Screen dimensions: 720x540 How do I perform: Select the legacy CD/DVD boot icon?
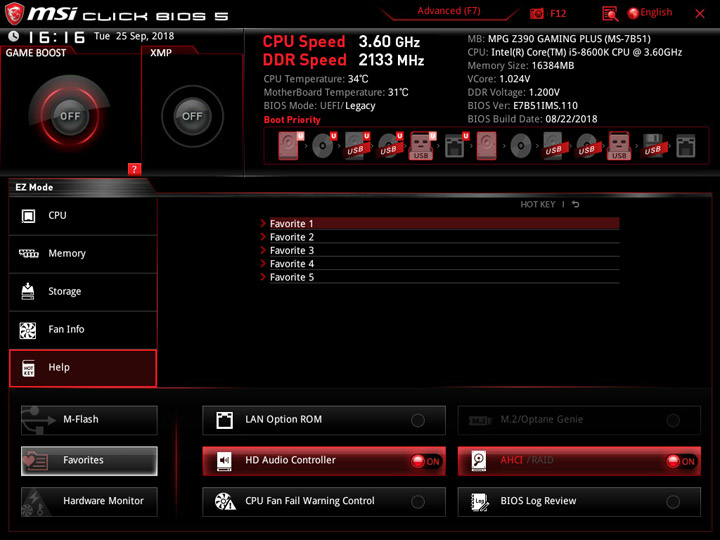521,146
